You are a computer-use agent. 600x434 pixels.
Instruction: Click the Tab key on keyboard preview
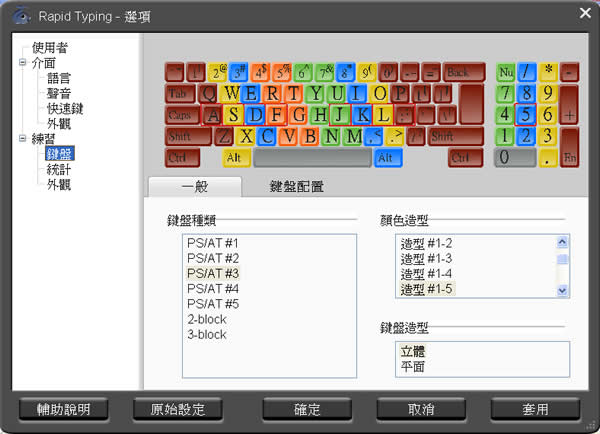click(180, 94)
